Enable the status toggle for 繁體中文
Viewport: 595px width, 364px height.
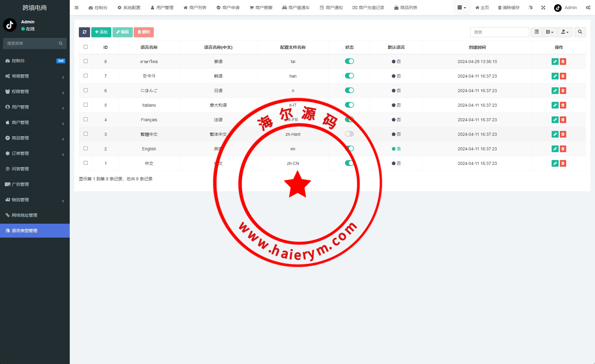(x=349, y=134)
